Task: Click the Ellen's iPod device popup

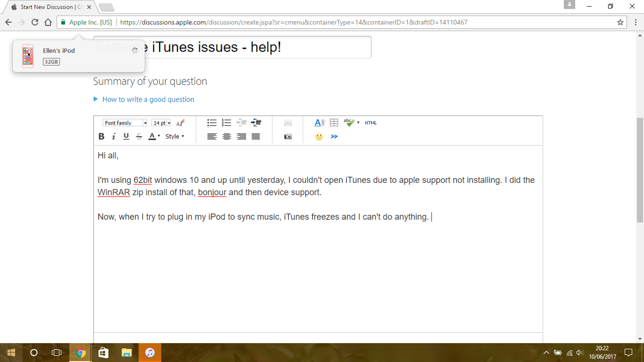Action: [78, 56]
